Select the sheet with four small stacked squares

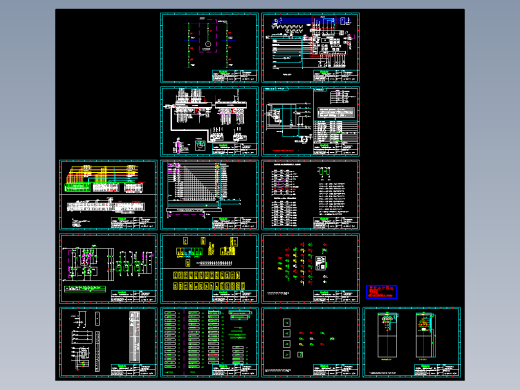click(x=310, y=342)
